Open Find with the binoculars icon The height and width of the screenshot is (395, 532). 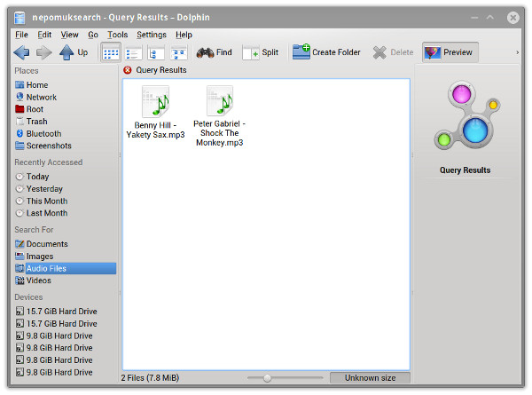214,52
